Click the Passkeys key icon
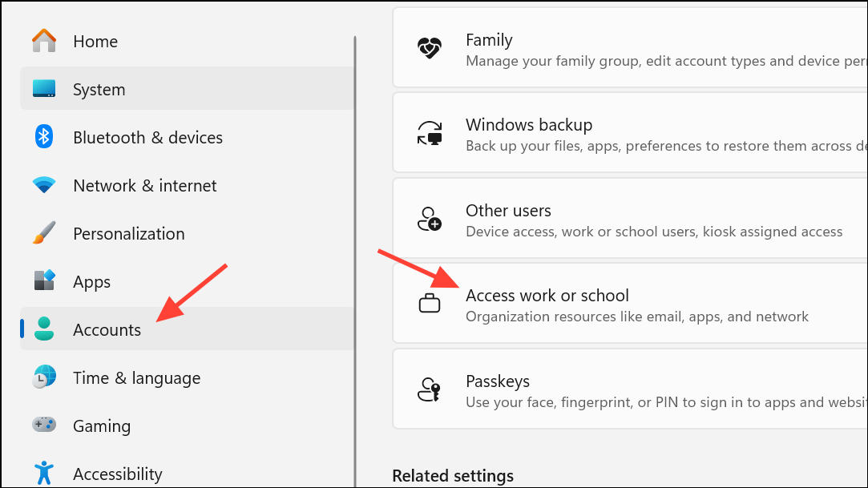Image resolution: width=868 pixels, height=488 pixels. point(430,389)
